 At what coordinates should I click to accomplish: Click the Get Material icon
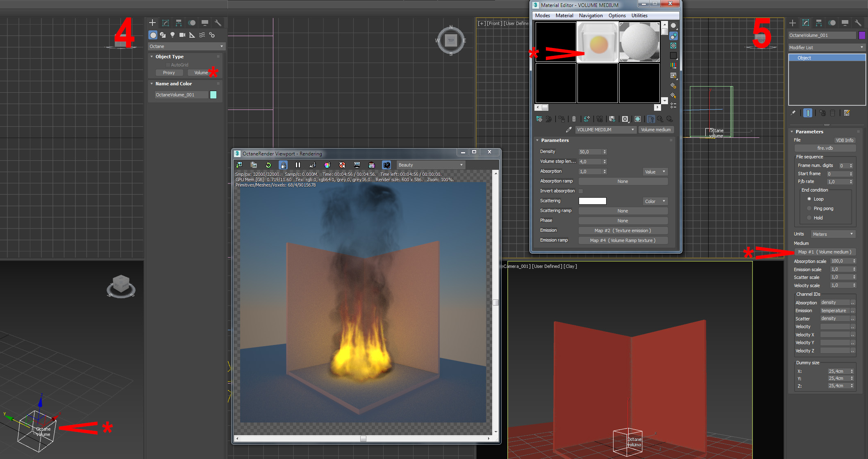[539, 119]
